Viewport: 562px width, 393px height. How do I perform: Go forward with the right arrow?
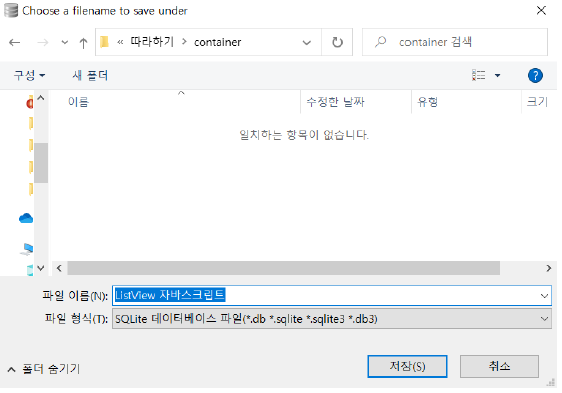tap(43, 43)
